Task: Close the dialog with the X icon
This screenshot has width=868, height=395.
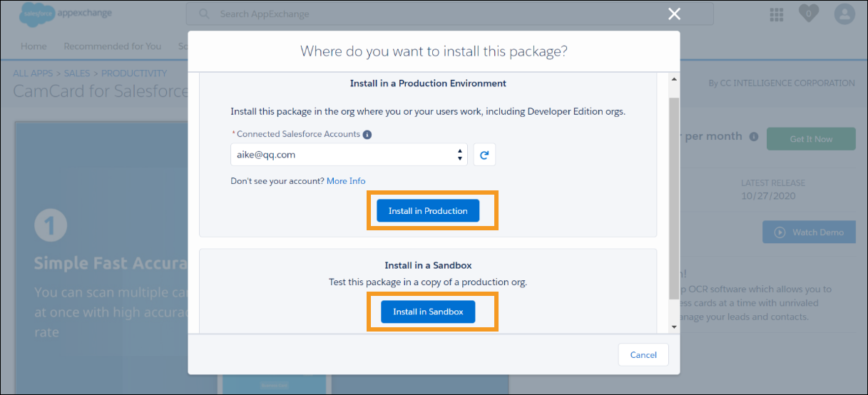Action: coord(674,14)
